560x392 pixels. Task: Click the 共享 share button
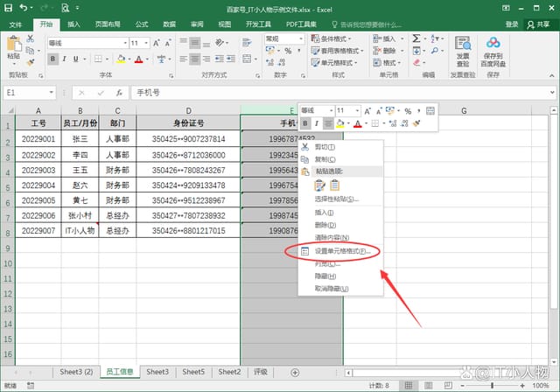point(538,24)
